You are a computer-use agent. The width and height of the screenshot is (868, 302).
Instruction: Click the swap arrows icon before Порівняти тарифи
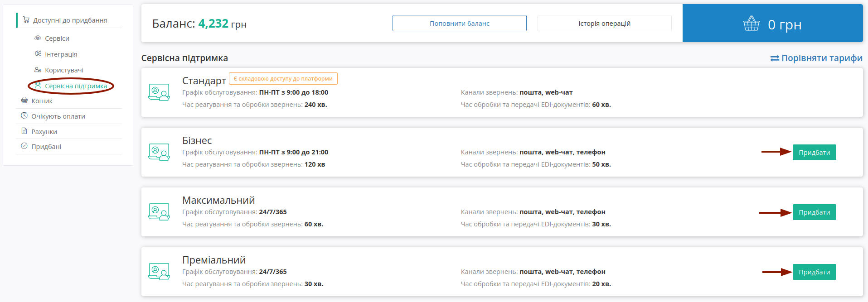[x=775, y=58]
